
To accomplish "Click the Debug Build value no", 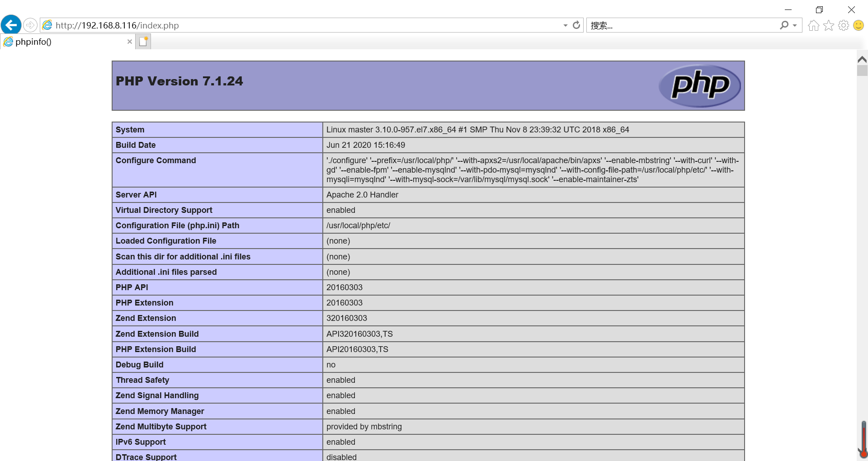I will pos(331,365).
